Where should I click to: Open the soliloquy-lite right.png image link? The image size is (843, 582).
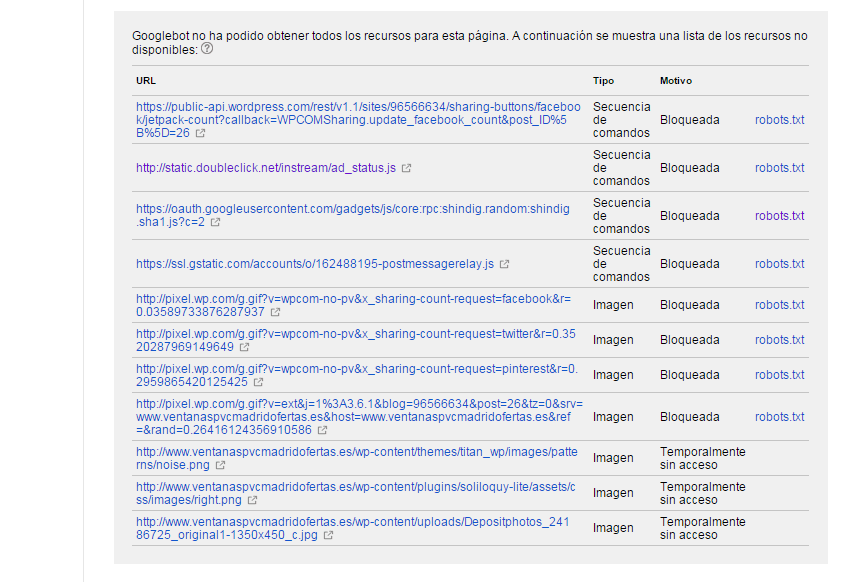click(x=355, y=493)
